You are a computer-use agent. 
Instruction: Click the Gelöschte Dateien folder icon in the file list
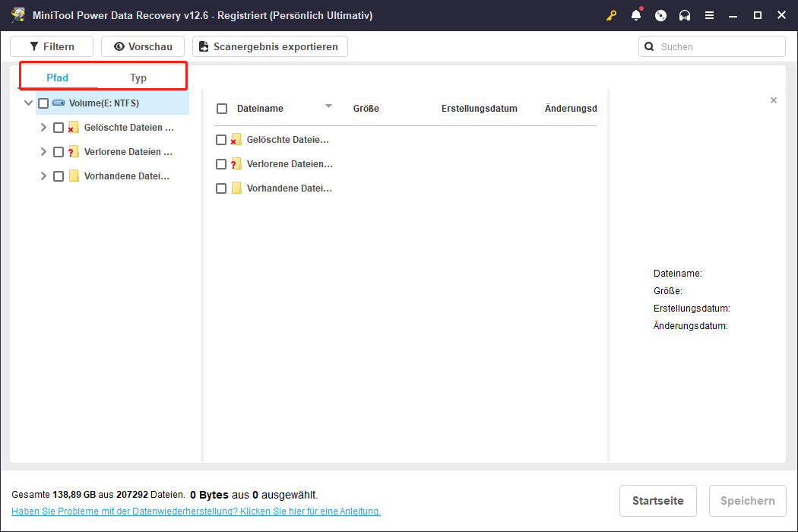coord(236,140)
